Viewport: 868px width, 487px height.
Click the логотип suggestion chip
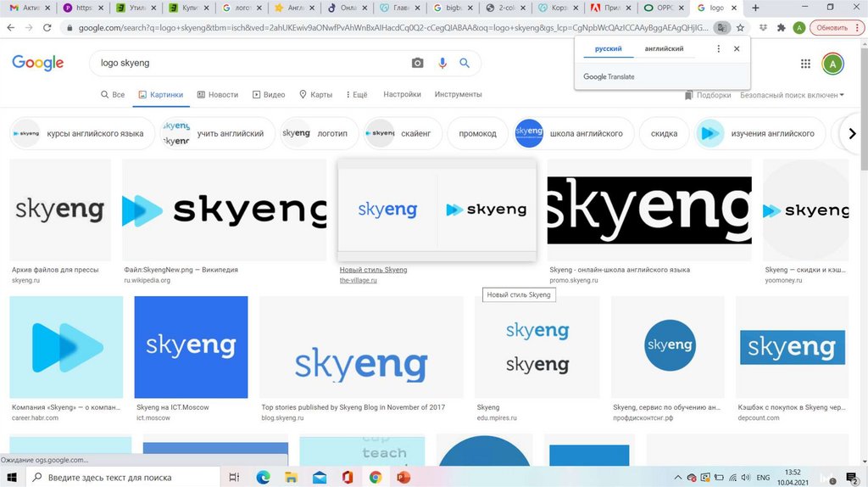[x=320, y=133]
